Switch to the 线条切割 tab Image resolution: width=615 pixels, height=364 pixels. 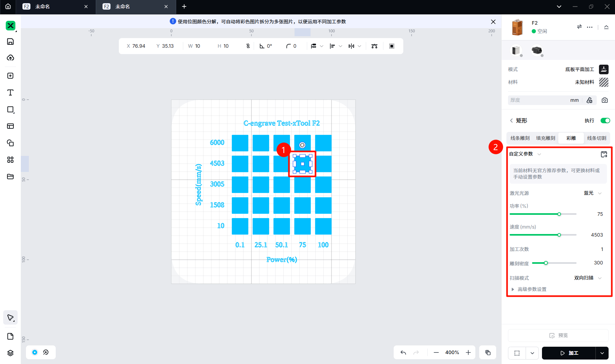(x=596, y=138)
